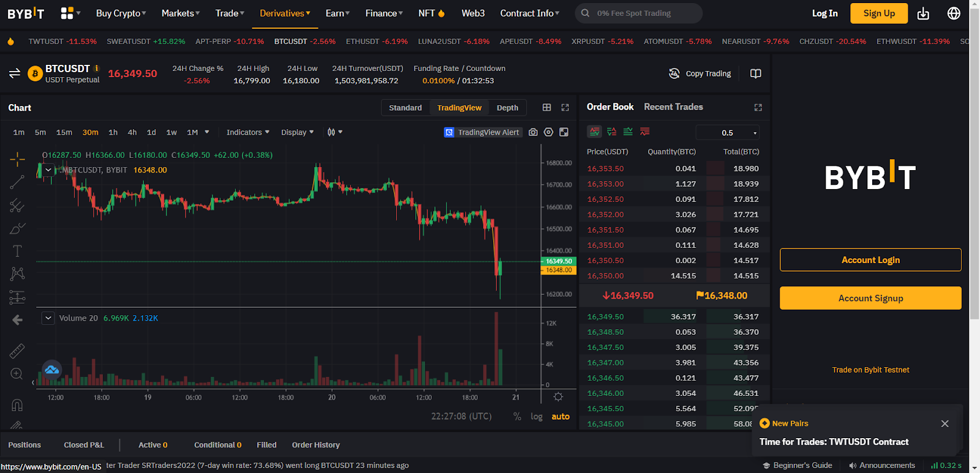
Task: Show order book with both bids and asks
Action: click(594, 132)
